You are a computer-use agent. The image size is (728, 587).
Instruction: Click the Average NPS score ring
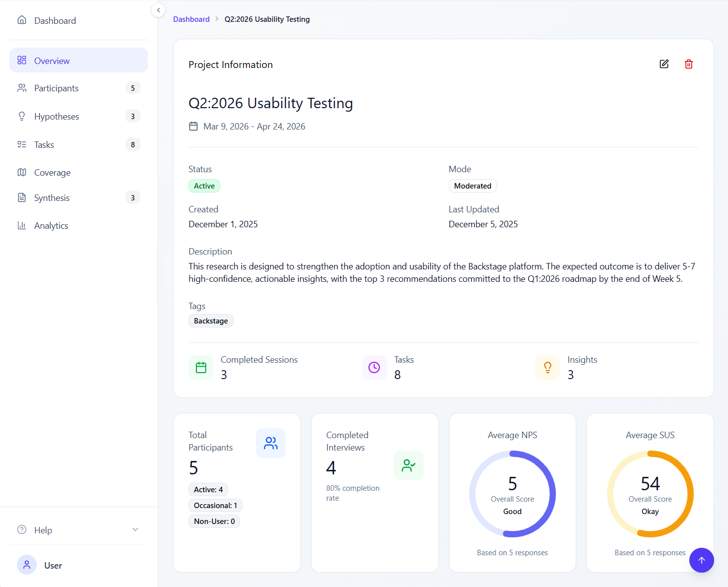tap(512, 494)
